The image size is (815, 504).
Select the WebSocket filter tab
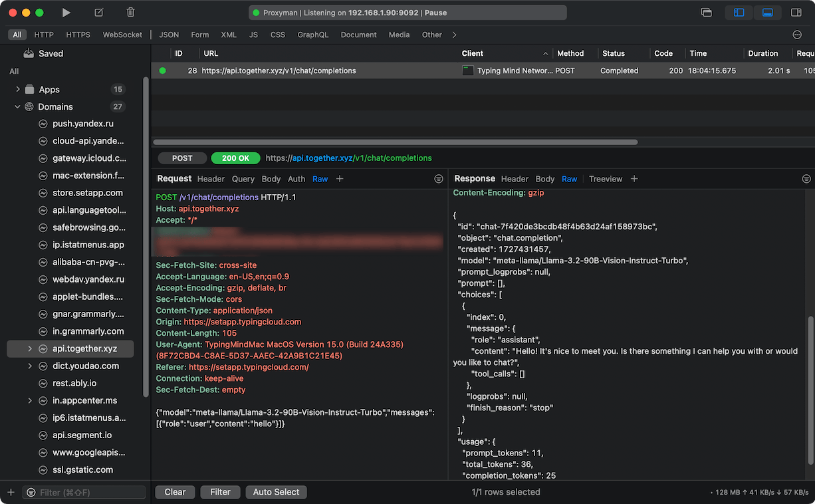tap(122, 35)
